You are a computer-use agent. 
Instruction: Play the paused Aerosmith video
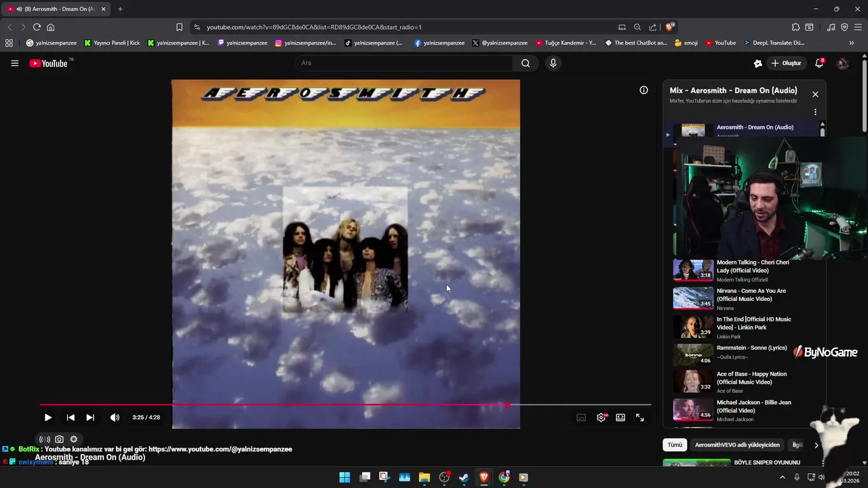click(47, 418)
